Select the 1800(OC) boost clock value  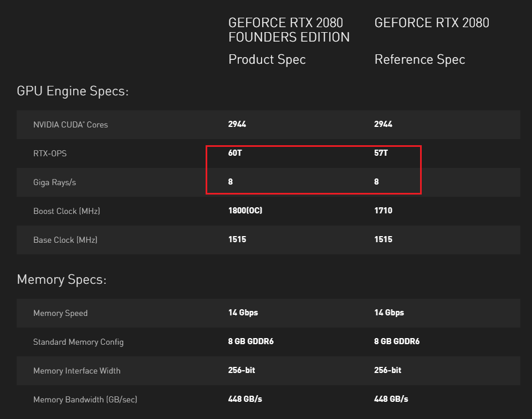pyautogui.click(x=246, y=211)
